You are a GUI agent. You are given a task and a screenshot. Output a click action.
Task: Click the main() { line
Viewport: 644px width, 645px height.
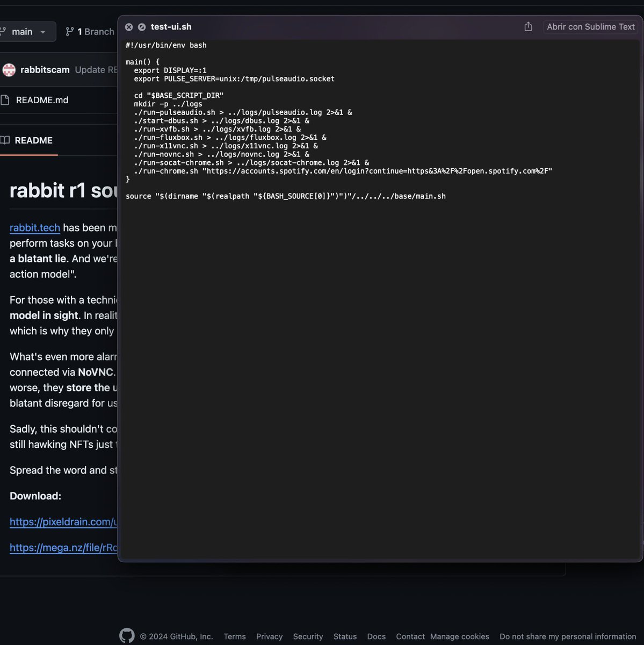[x=142, y=62]
